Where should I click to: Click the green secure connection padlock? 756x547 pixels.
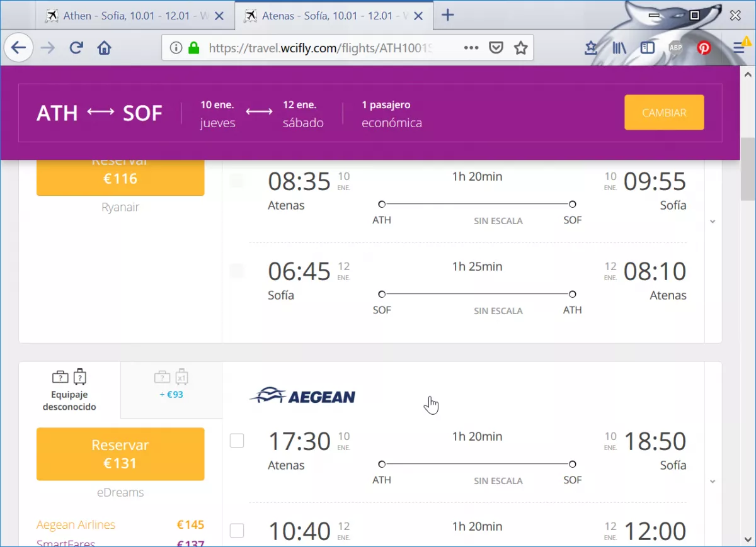194,48
